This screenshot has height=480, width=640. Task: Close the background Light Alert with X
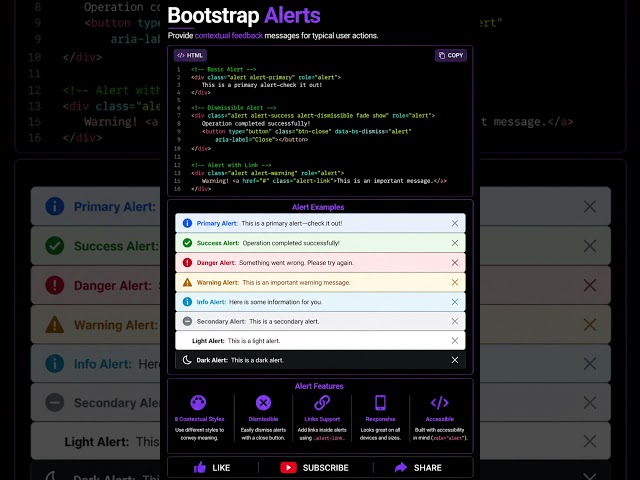pyautogui.click(x=590, y=441)
